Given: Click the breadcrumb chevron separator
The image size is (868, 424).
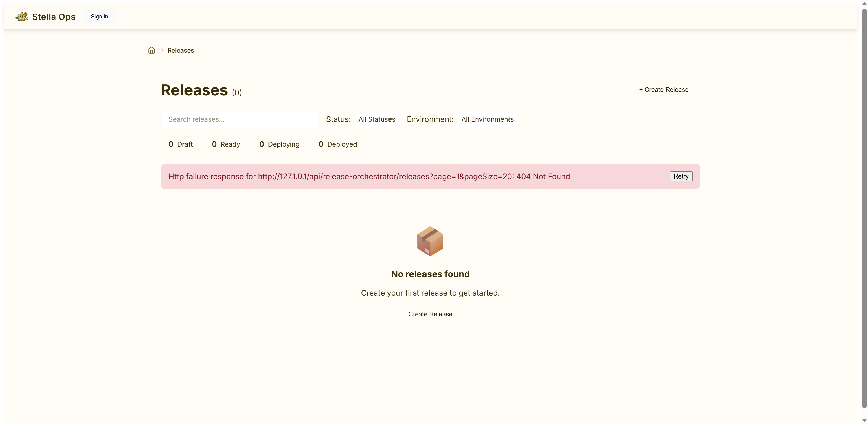Looking at the screenshot, I should pos(162,50).
